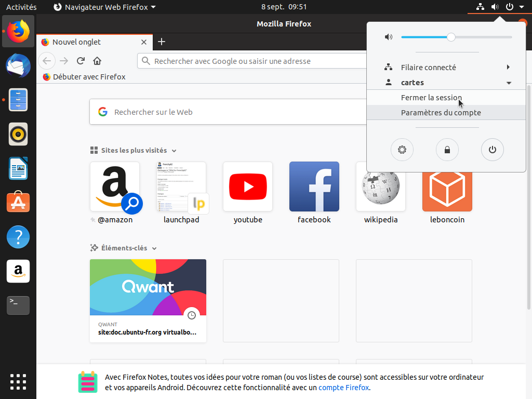Launch Thunderbird mail from the dock
The width and height of the screenshot is (532, 399).
(x=18, y=65)
